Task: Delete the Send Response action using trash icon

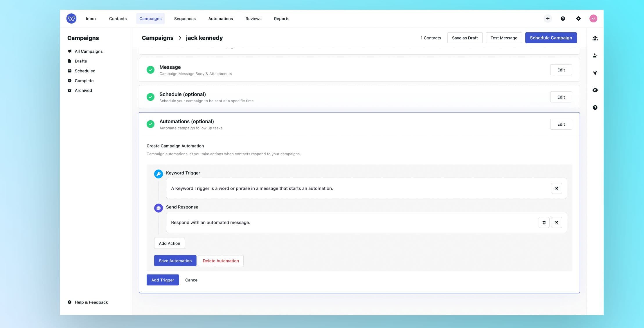Action: (544, 222)
